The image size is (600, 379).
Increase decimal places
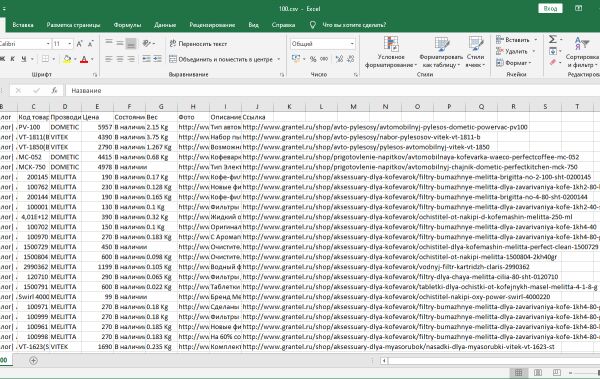point(339,59)
